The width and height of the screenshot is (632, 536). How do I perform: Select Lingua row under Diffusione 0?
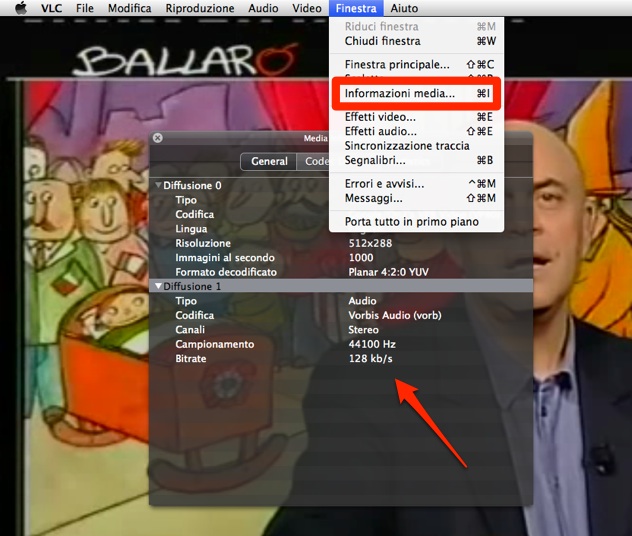click(x=341, y=229)
